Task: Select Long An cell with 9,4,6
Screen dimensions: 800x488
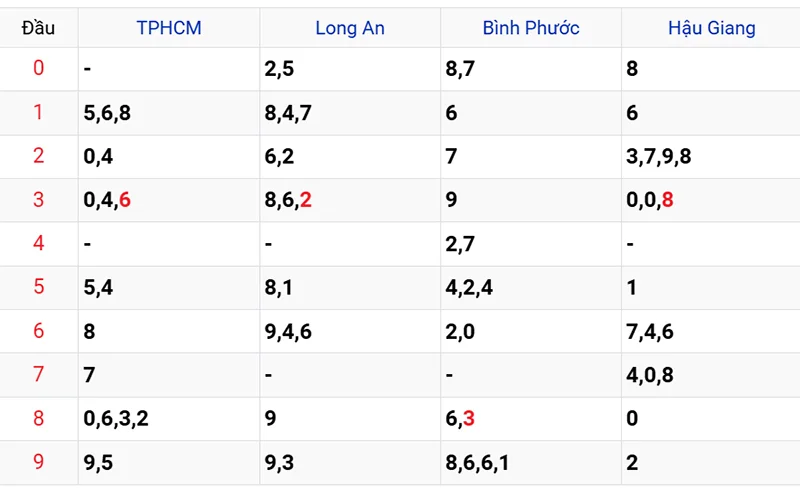Action: [288, 332]
